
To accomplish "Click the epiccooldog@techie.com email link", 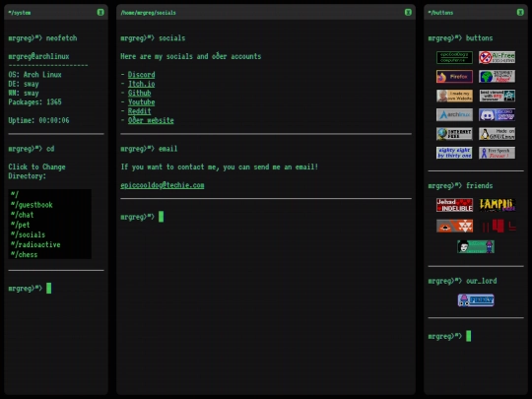I will [163, 185].
